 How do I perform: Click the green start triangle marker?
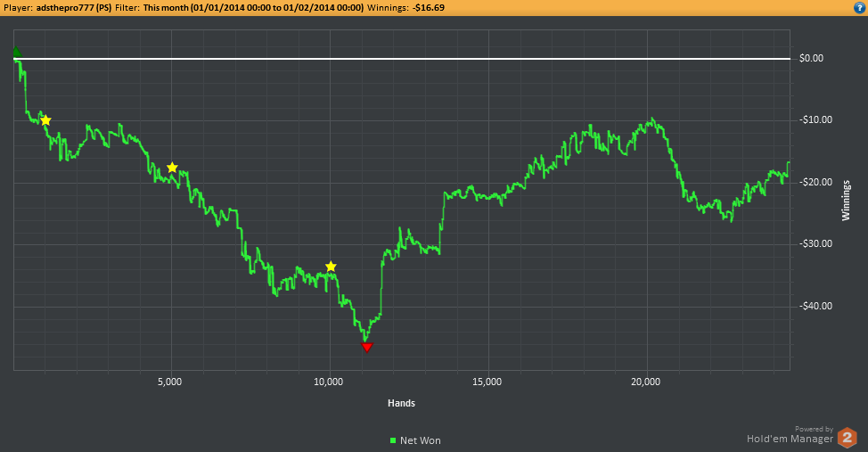(x=17, y=52)
